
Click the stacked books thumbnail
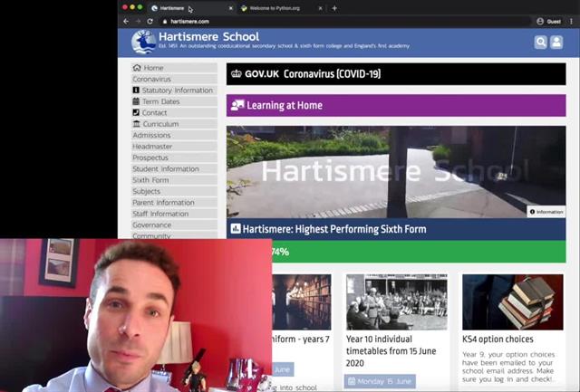[x=513, y=301]
